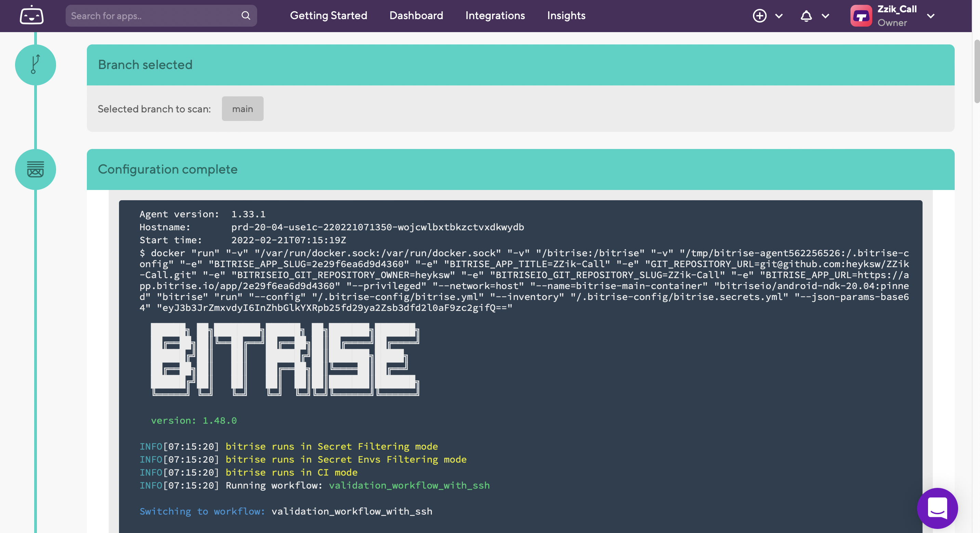Expand the notifications chevron
Screen dimensions: 980x533
point(825,16)
